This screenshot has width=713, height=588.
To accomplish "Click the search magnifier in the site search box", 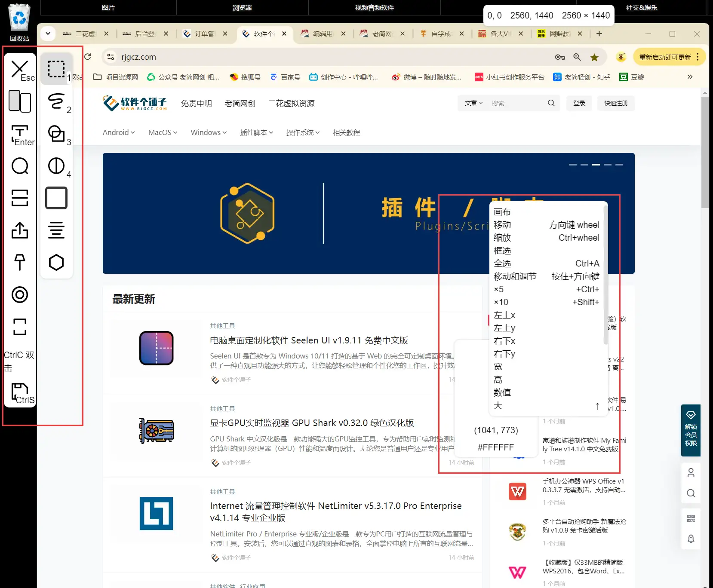I will (x=551, y=103).
